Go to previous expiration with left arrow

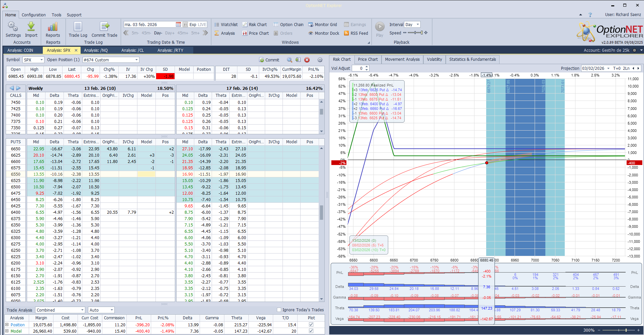pos(12,88)
